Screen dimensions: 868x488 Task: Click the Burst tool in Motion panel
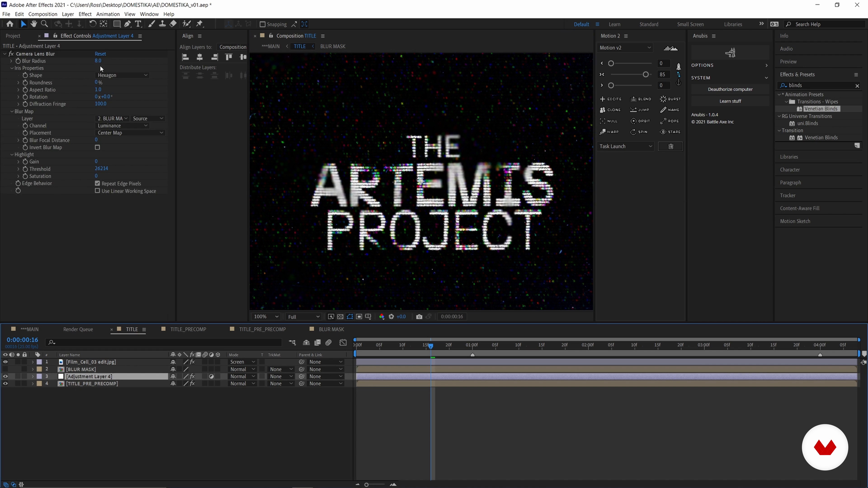[x=670, y=99]
